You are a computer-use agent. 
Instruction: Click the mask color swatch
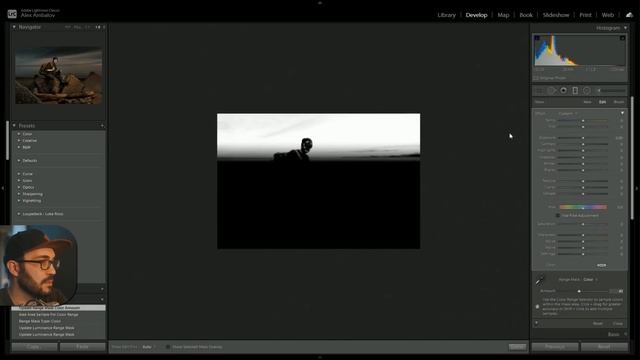coord(602,265)
